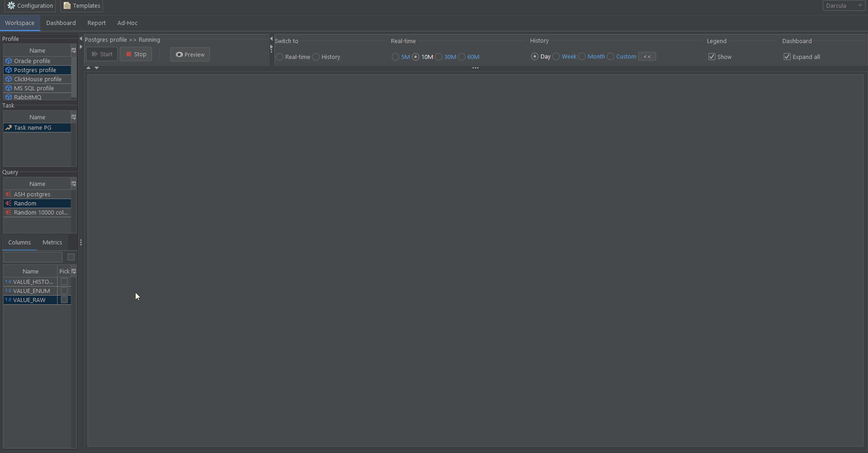Switch to the Report tab
868x453 pixels.
coord(97,23)
